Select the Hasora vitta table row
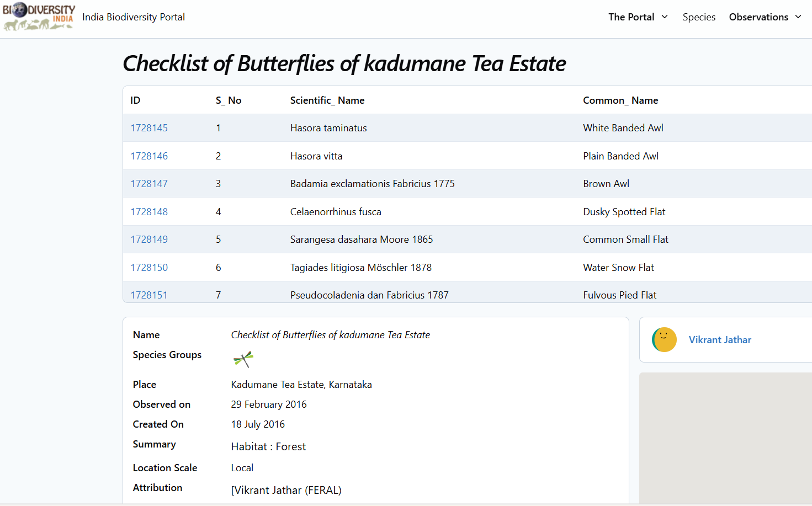This screenshot has width=812, height=506. [386, 156]
